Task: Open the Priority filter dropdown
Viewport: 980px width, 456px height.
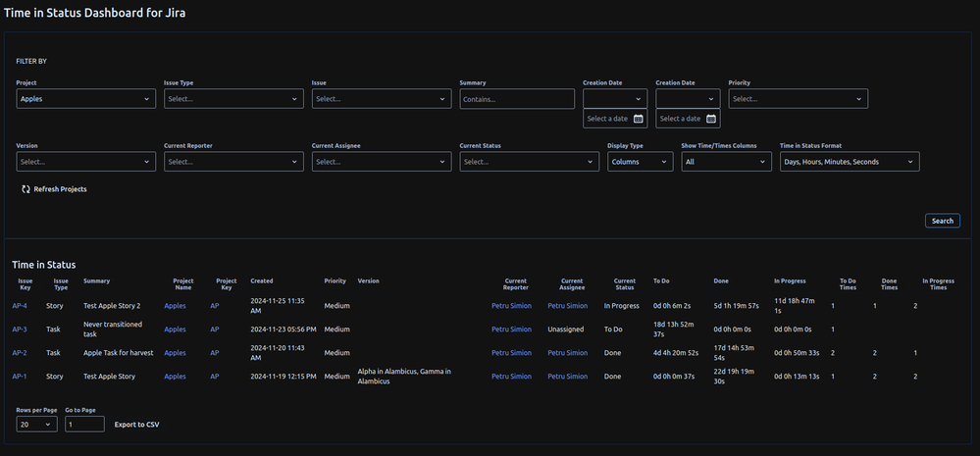Action: pyautogui.click(x=798, y=99)
